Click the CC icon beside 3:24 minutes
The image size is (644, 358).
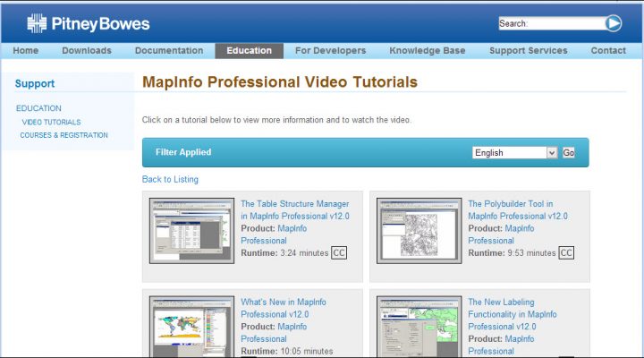point(339,252)
